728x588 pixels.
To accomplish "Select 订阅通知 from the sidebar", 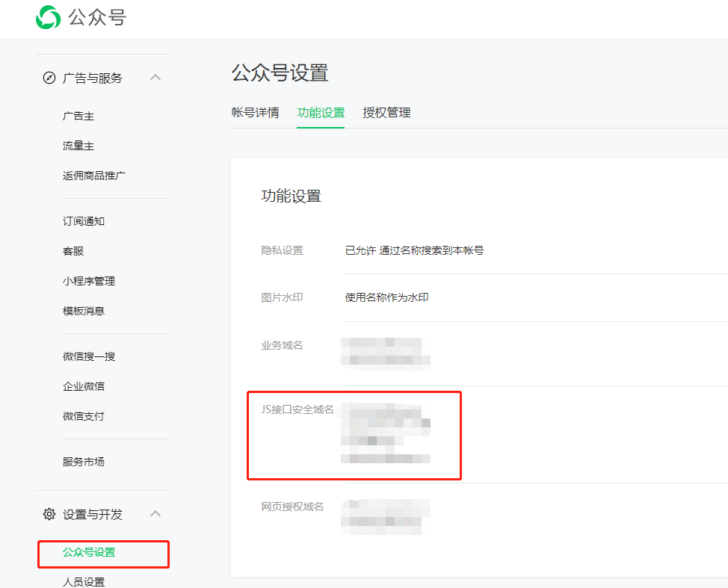I will [84, 222].
